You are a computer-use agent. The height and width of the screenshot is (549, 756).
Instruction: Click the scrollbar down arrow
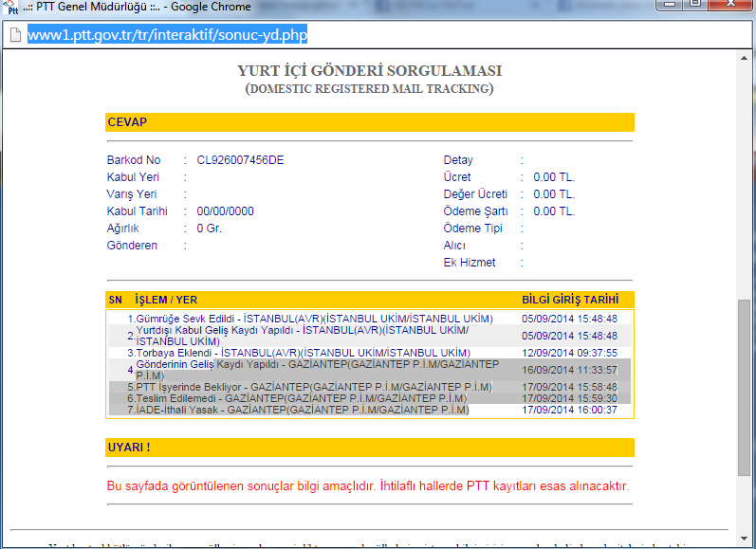(744, 539)
